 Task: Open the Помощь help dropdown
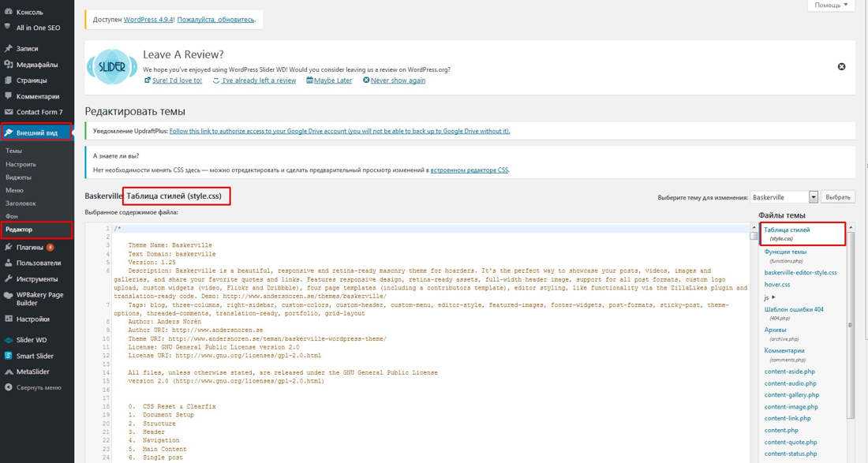[x=831, y=6]
